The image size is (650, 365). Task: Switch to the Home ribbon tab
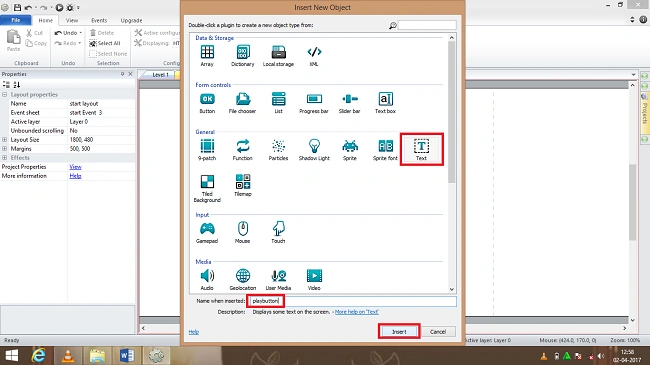46,20
